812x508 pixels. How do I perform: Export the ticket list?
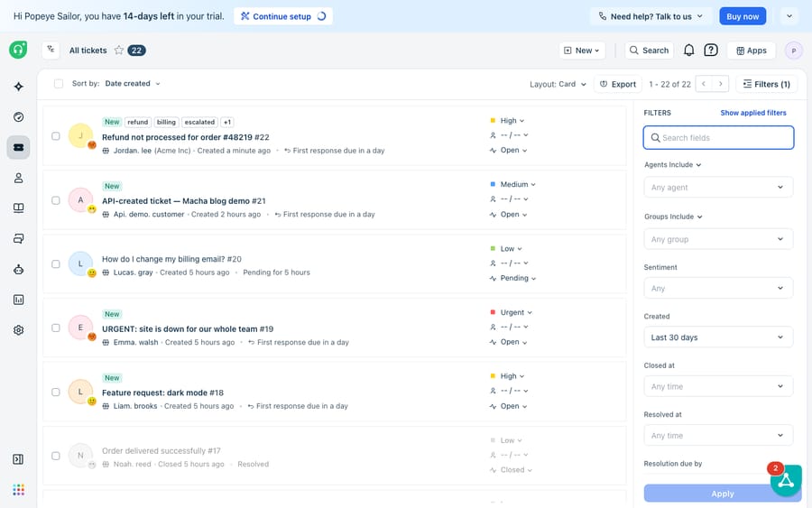[x=618, y=84]
